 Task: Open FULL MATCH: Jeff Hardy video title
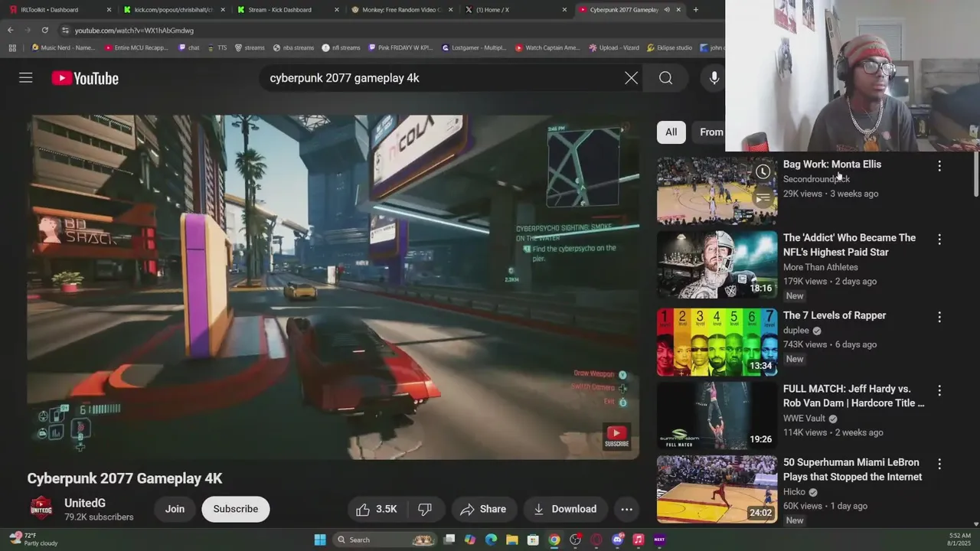tap(854, 396)
